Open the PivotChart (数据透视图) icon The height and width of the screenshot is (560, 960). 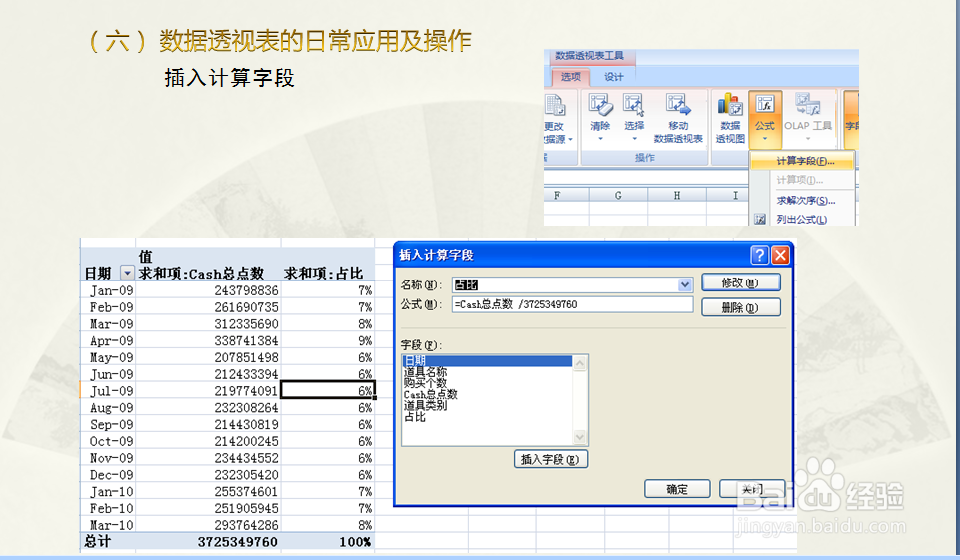(730, 105)
